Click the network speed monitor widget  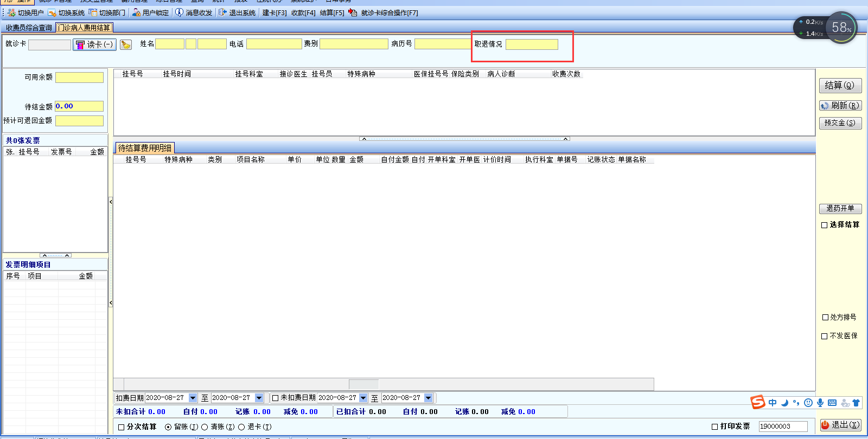(825, 28)
